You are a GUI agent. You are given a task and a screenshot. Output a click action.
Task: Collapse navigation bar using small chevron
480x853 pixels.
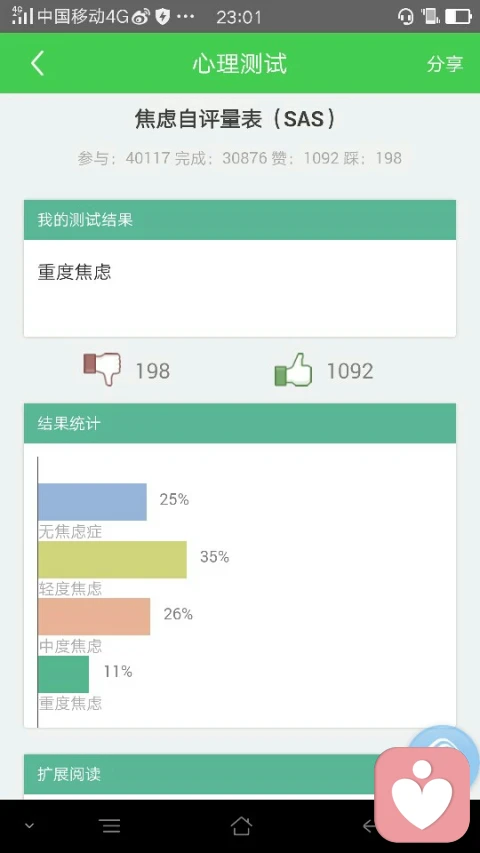[x=29, y=826]
